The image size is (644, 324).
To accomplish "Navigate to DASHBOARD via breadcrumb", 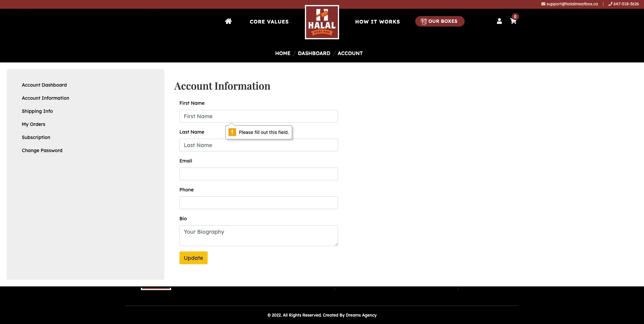I will [x=314, y=53].
